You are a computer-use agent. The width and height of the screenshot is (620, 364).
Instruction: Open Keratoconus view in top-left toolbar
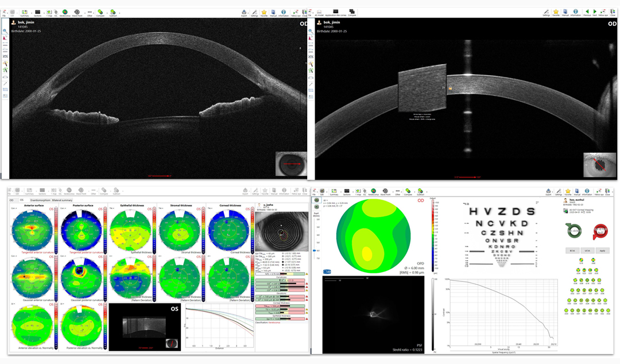[65, 12]
